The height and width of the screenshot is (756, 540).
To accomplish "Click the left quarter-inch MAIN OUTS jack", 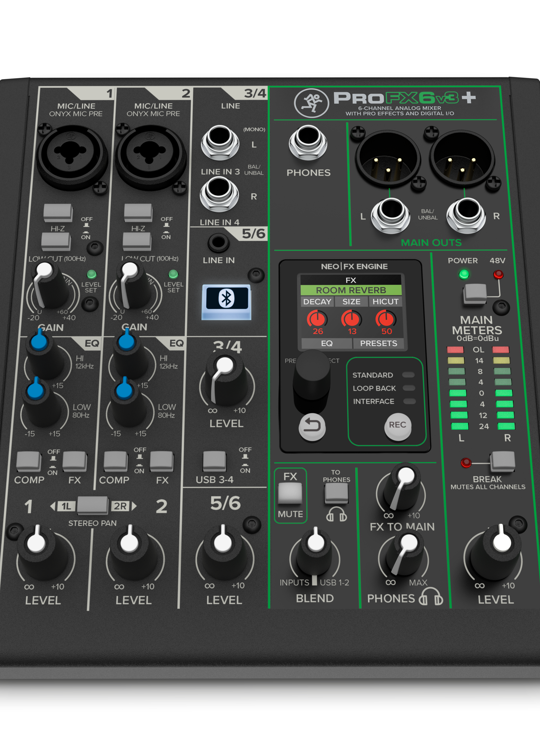I will 390,216.
